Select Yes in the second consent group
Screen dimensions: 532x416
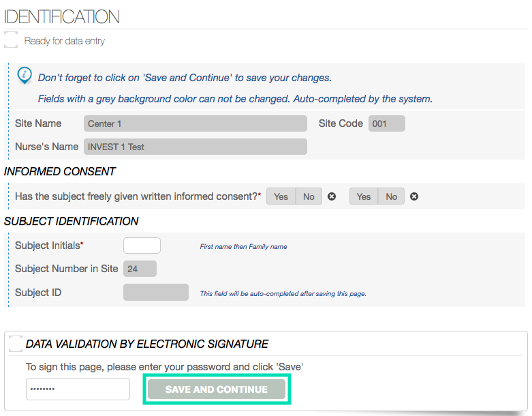[x=364, y=196]
